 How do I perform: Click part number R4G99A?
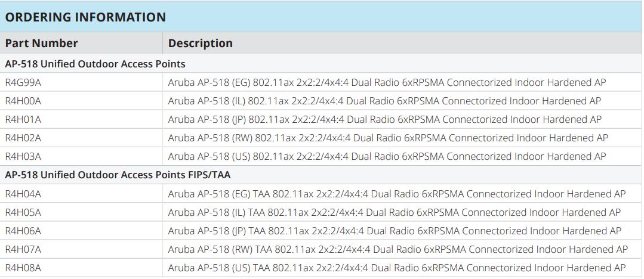coord(23,82)
